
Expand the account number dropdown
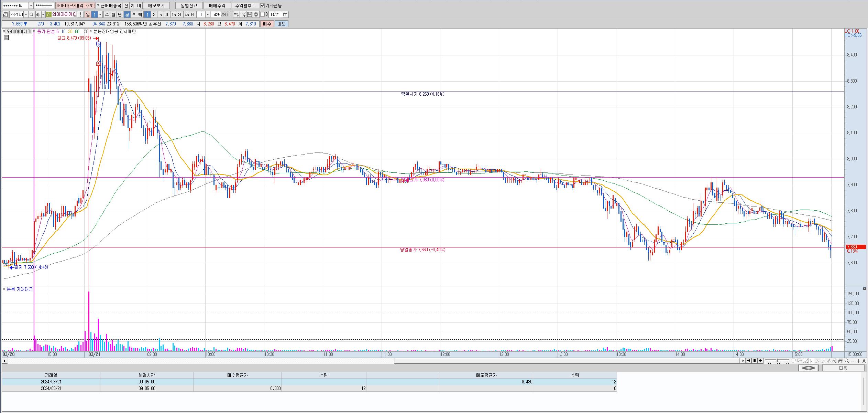point(31,6)
